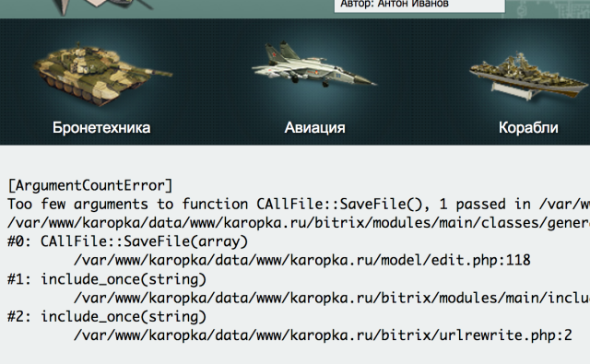Click the bitrix/modules/main/inclu path line

[332, 299]
